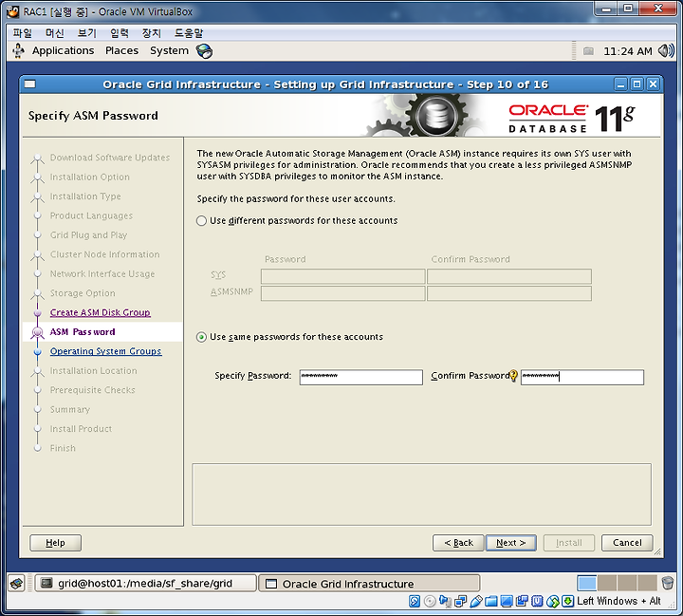Viewport: 683px width, 616px height.
Task: Open GNOME Places menu
Action: 121,51
